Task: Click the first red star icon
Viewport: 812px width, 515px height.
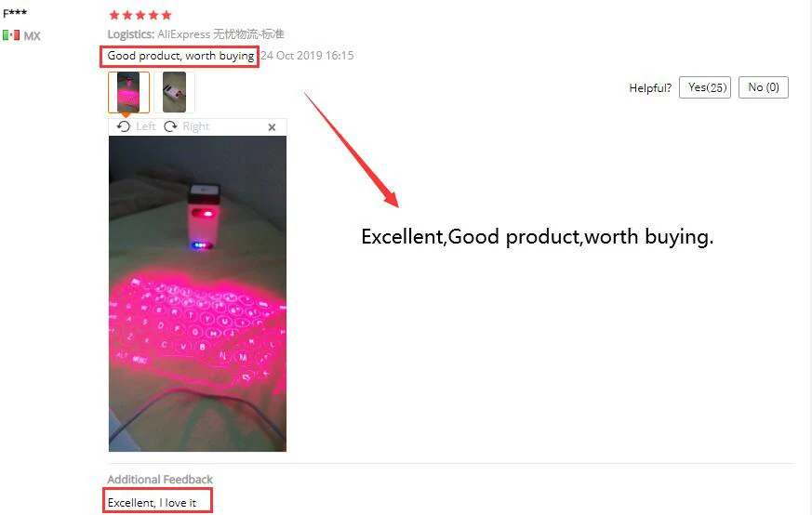Action: [x=114, y=15]
